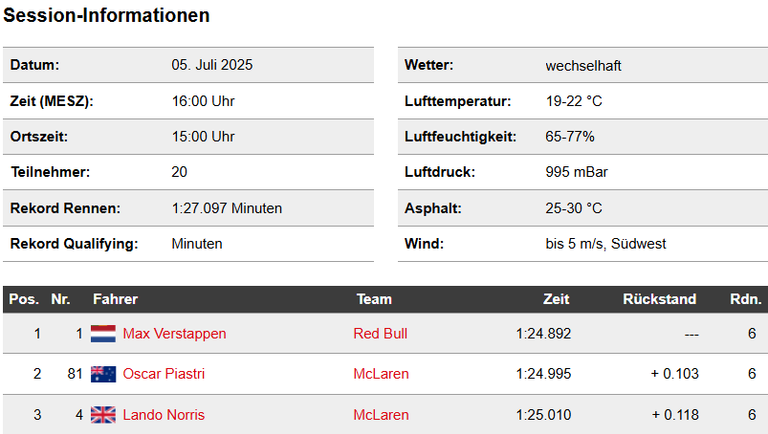Click the Pos. column header
This screenshot has height=434, width=768.
24,299
